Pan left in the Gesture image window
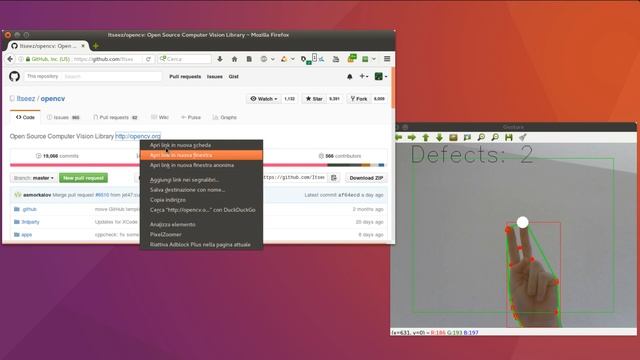The width and height of the screenshot is (640, 360). (x=399, y=138)
